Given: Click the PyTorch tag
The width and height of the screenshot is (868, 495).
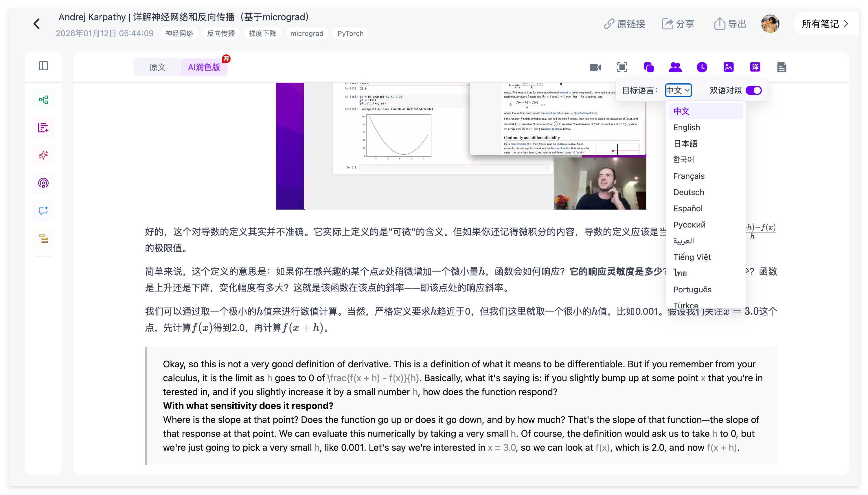Looking at the screenshot, I should (x=350, y=33).
